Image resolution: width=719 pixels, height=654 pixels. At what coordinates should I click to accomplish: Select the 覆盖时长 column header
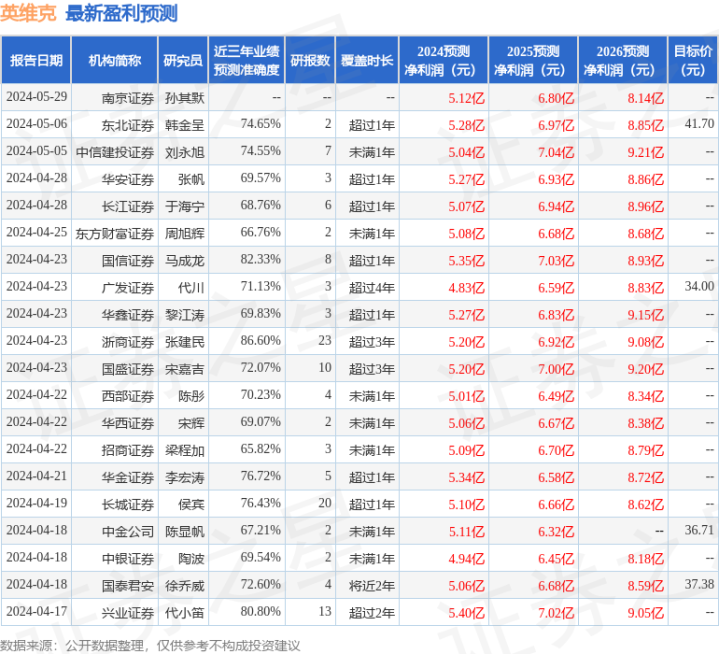pos(367,60)
